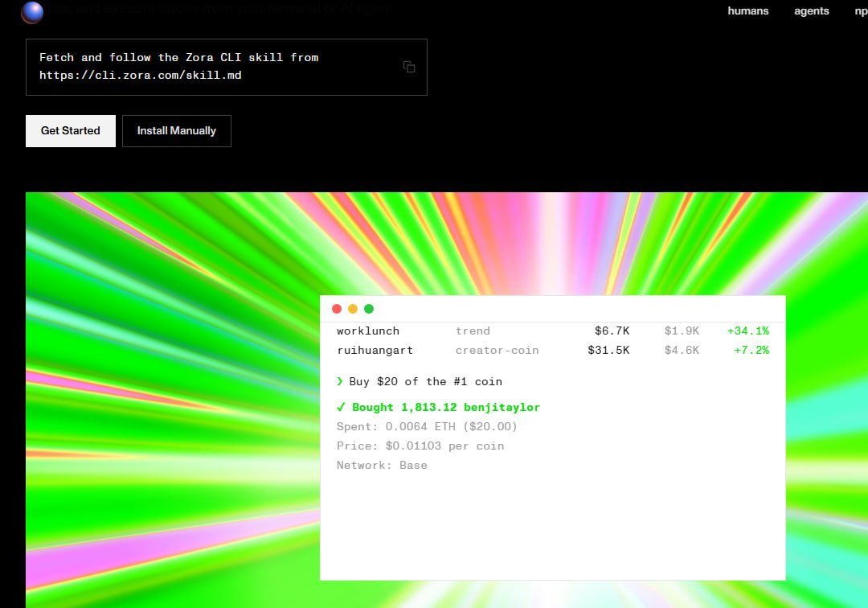Click the 'Spent: 0.0064 ETH ($20.00)' line
This screenshot has width=868, height=608.
click(x=427, y=426)
